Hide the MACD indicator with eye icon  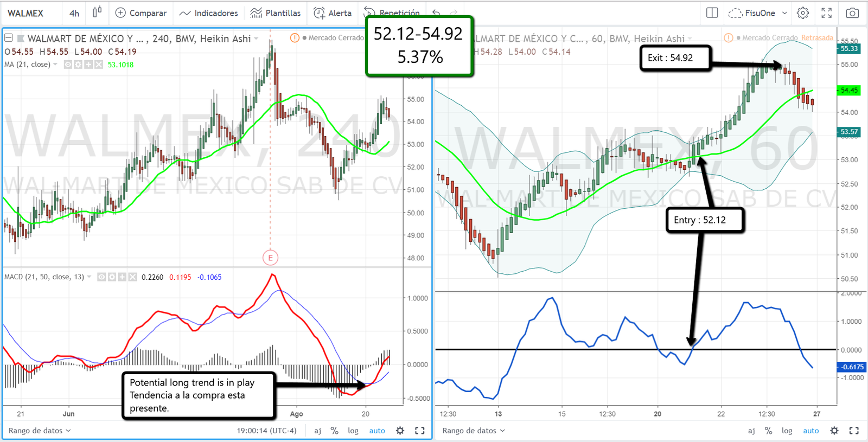coord(101,277)
